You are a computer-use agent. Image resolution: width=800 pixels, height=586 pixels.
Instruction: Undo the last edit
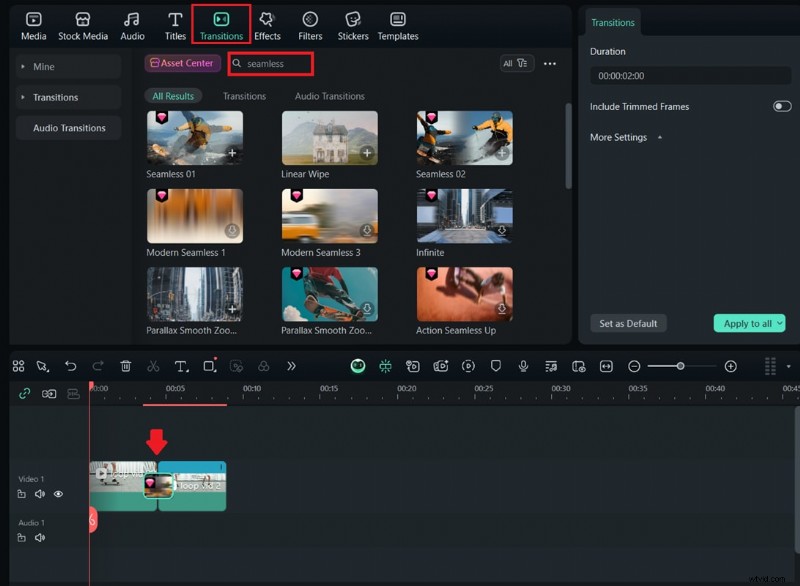click(70, 366)
